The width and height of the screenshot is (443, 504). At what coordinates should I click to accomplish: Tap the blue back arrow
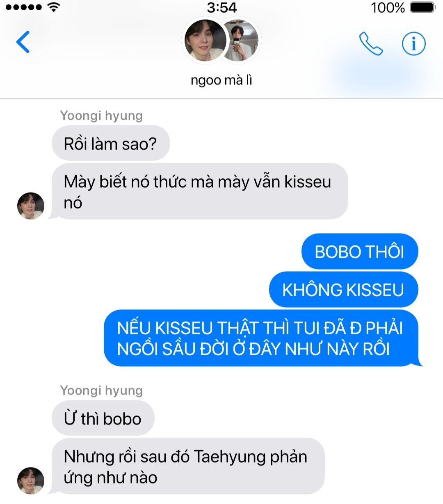pos(23,42)
